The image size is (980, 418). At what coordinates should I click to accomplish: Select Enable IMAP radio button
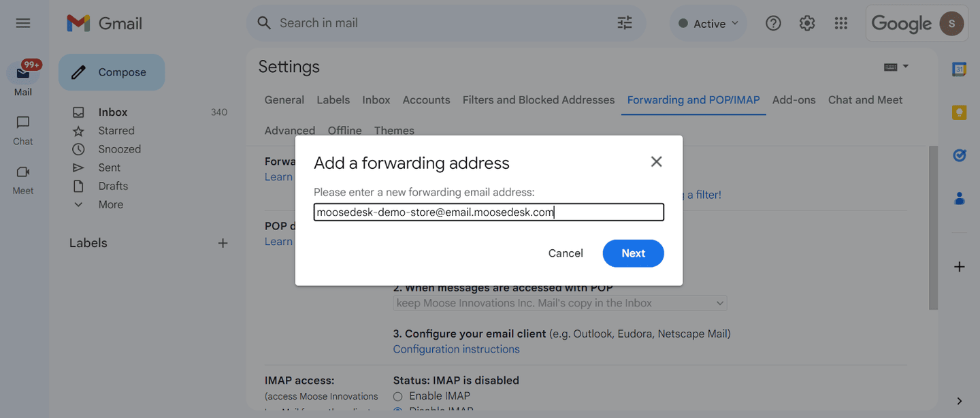(x=398, y=396)
